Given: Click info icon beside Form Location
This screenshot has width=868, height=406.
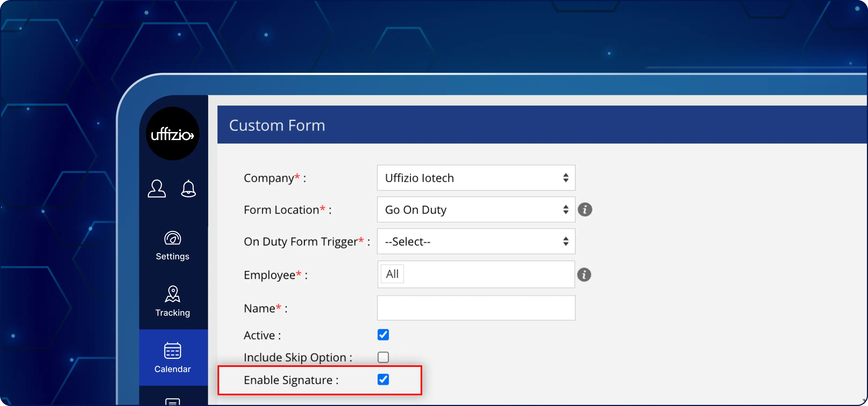Looking at the screenshot, I should (585, 210).
